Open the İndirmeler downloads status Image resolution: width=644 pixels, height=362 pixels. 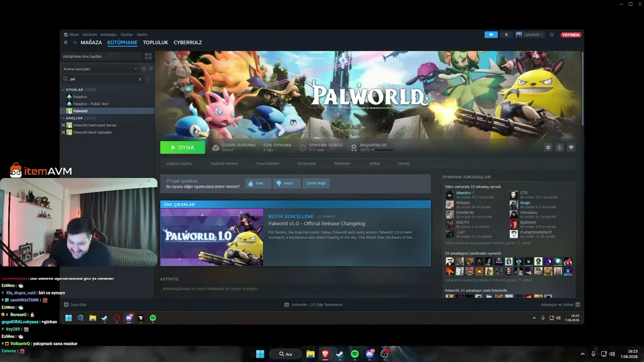[x=313, y=305]
